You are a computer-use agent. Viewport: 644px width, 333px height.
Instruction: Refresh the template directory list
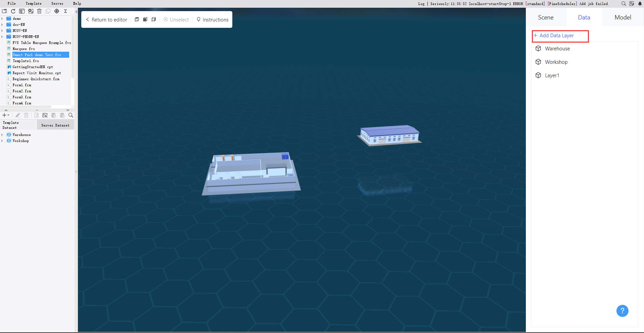(x=13, y=11)
